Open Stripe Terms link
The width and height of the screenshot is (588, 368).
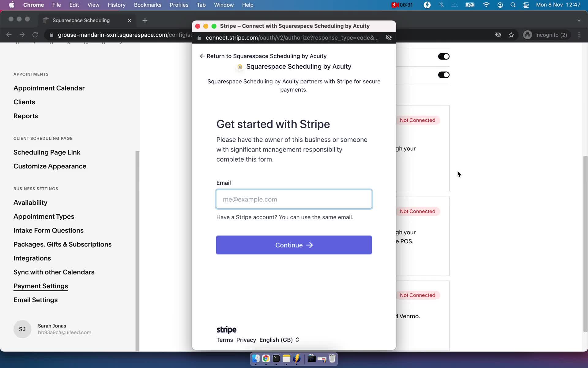click(224, 340)
